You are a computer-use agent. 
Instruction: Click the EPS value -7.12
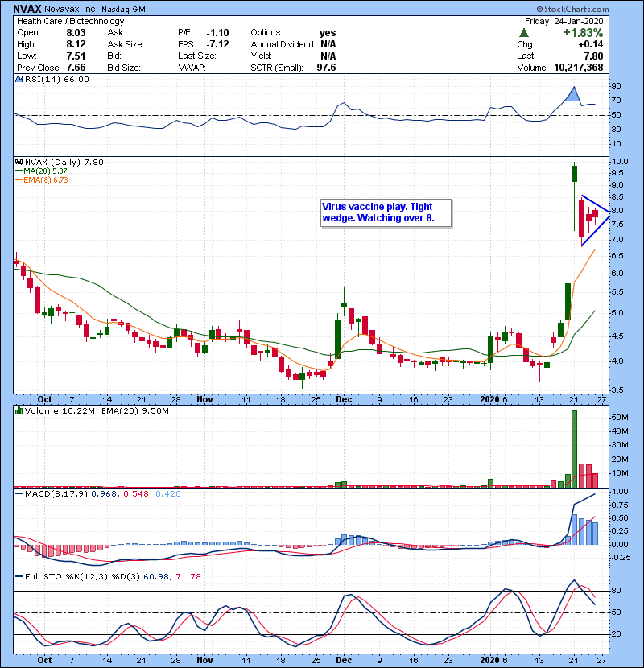tap(217, 44)
